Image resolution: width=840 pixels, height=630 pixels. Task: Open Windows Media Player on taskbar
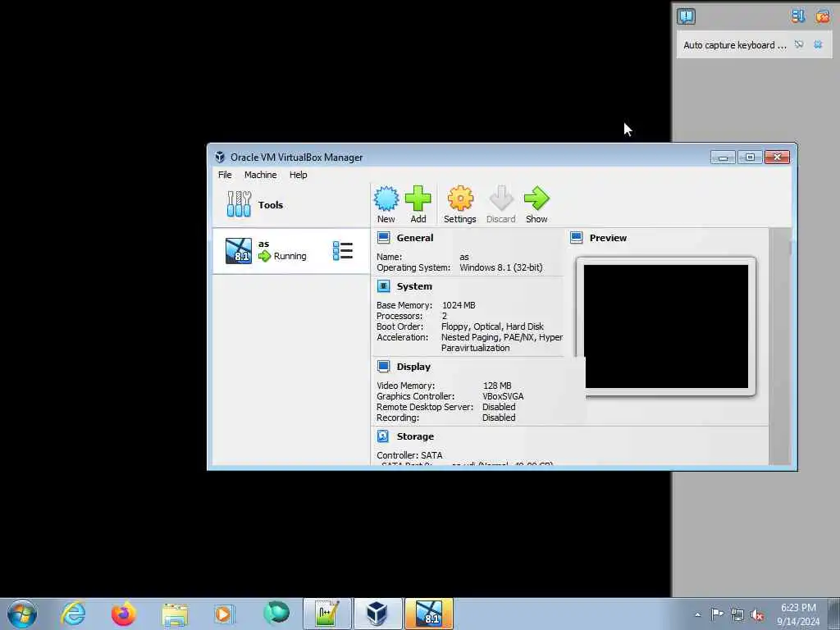[x=223, y=614]
